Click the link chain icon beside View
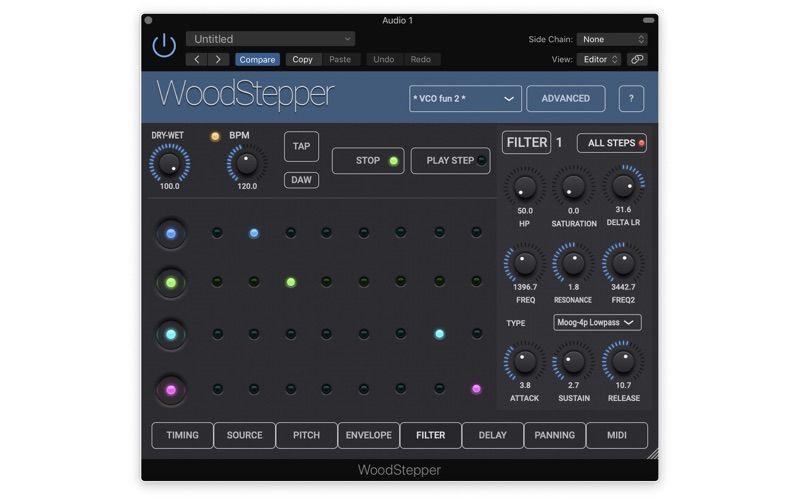The image size is (800, 500). tap(637, 59)
